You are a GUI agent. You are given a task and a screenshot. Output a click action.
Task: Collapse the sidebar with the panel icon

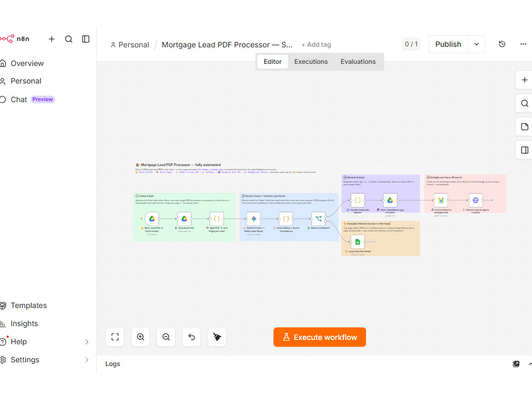pyautogui.click(x=86, y=39)
